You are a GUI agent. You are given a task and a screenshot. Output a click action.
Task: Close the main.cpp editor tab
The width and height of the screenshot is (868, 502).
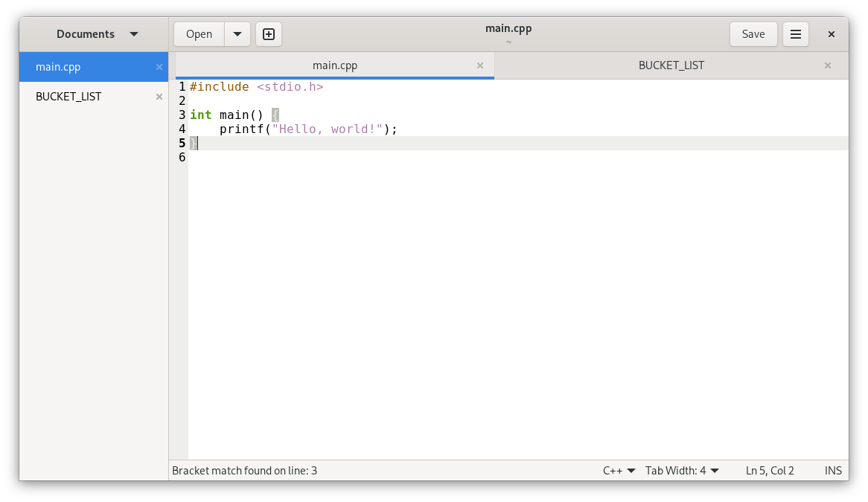tap(480, 65)
